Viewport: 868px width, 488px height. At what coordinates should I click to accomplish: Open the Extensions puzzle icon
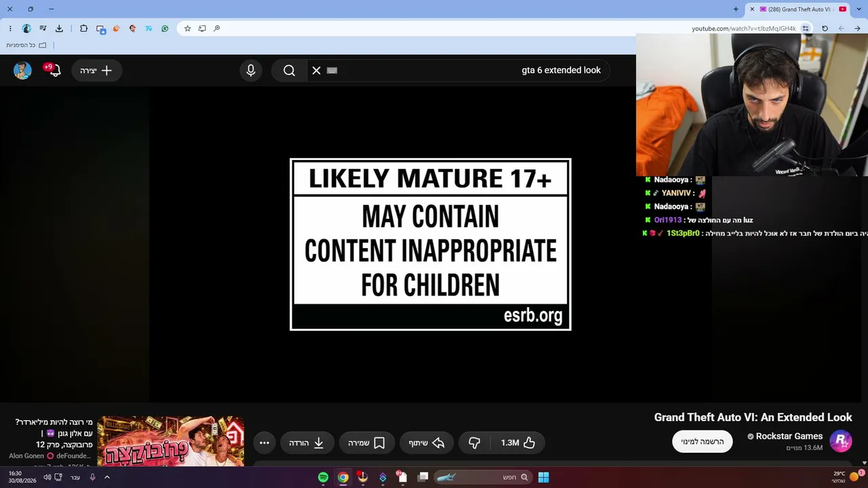[x=83, y=28]
